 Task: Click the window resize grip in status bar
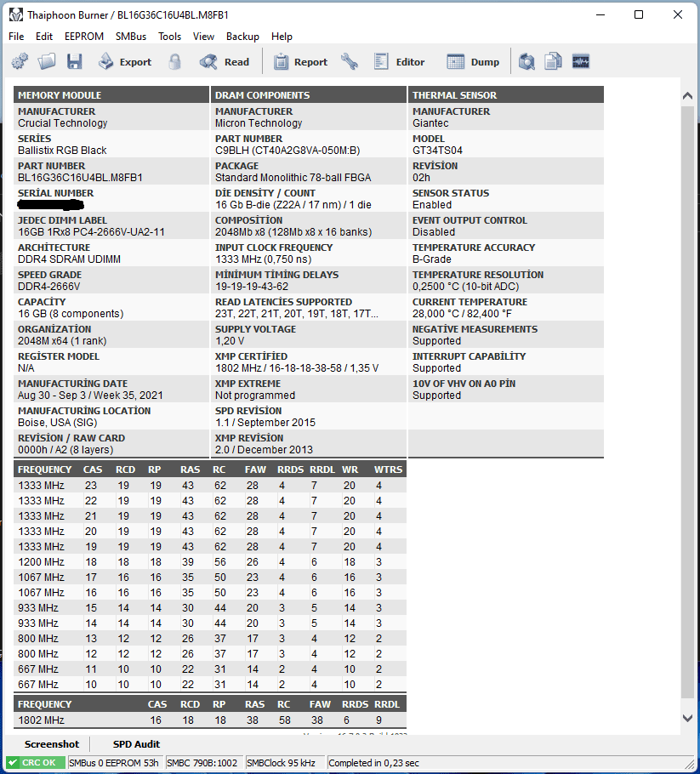click(689, 764)
